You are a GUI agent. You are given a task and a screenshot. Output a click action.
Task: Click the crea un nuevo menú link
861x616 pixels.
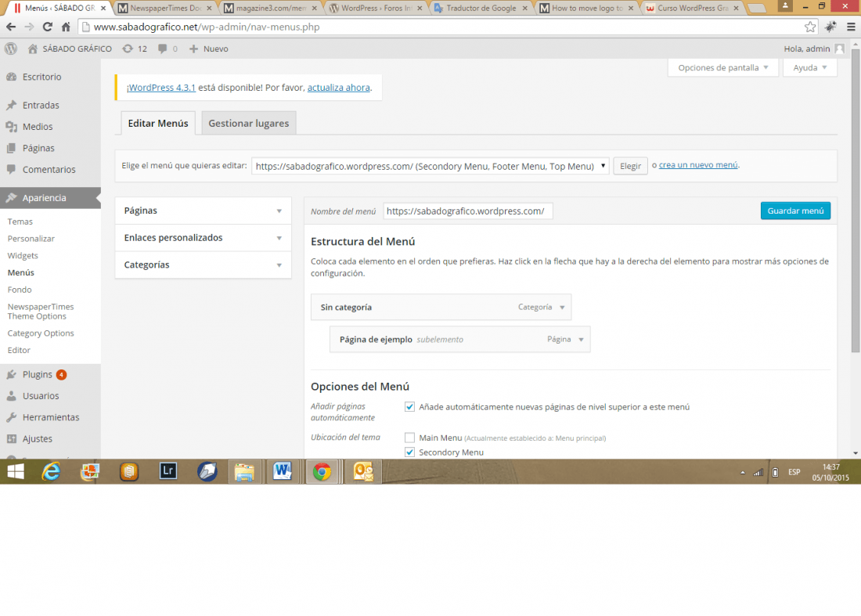698,164
